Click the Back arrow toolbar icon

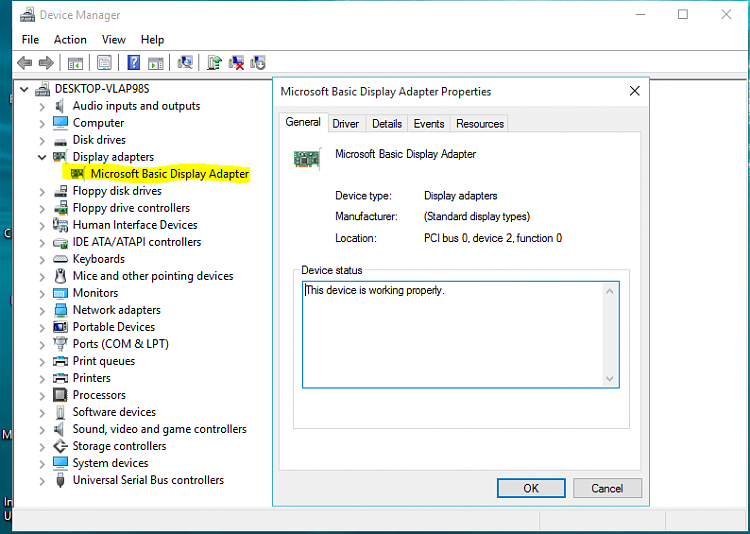(x=24, y=63)
